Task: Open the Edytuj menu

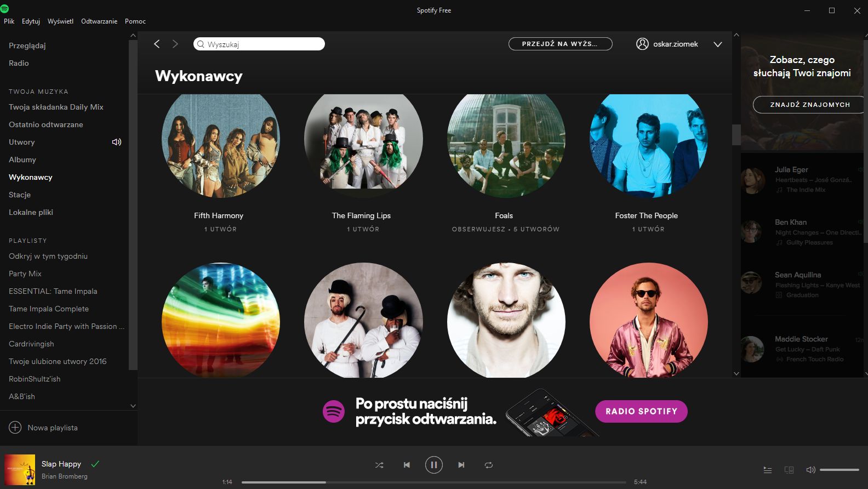Action: click(31, 21)
